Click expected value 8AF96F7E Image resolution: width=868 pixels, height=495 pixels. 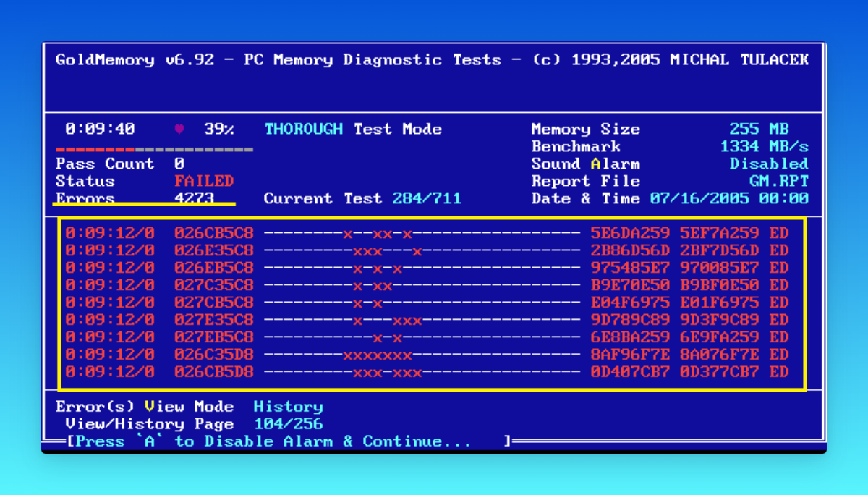click(x=630, y=355)
